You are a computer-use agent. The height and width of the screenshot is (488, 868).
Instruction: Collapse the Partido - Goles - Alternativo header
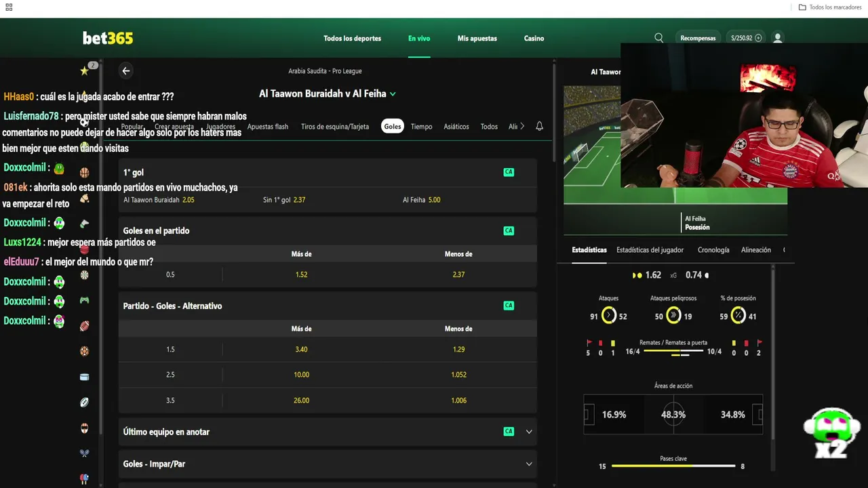click(x=328, y=306)
